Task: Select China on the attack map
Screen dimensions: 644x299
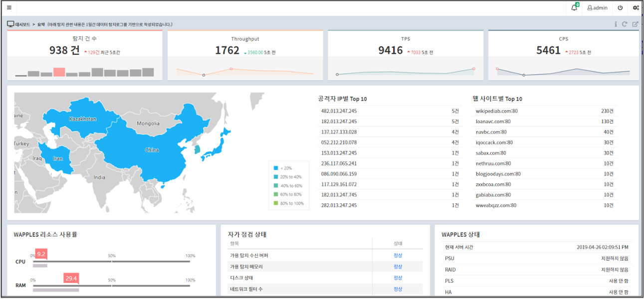Action: 152,149
